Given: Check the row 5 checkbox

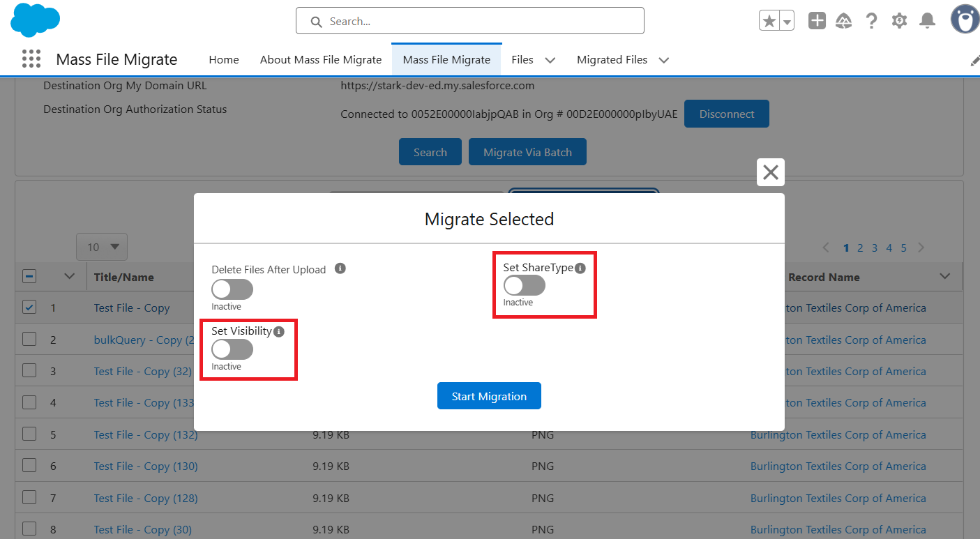Looking at the screenshot, I should 29,434.
